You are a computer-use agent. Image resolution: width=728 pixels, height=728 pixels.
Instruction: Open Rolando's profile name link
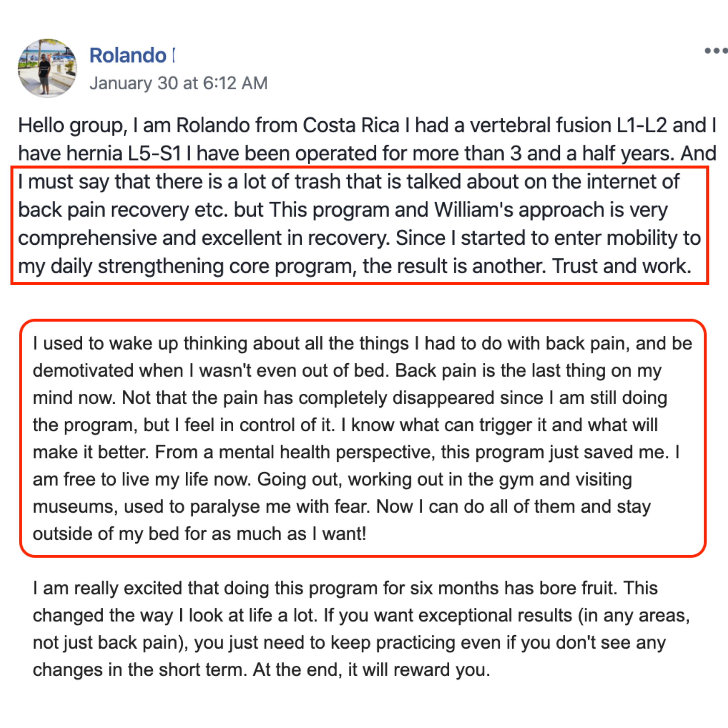(128, 56)
